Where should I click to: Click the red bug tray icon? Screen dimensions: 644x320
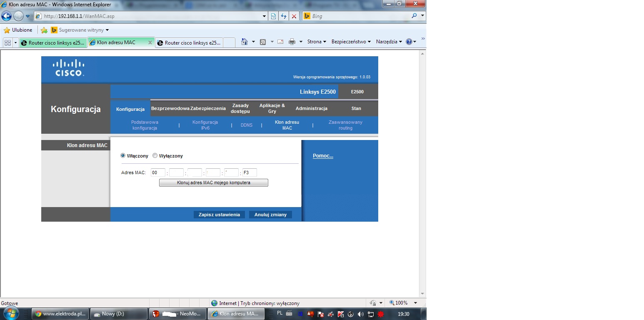(380, 314)
